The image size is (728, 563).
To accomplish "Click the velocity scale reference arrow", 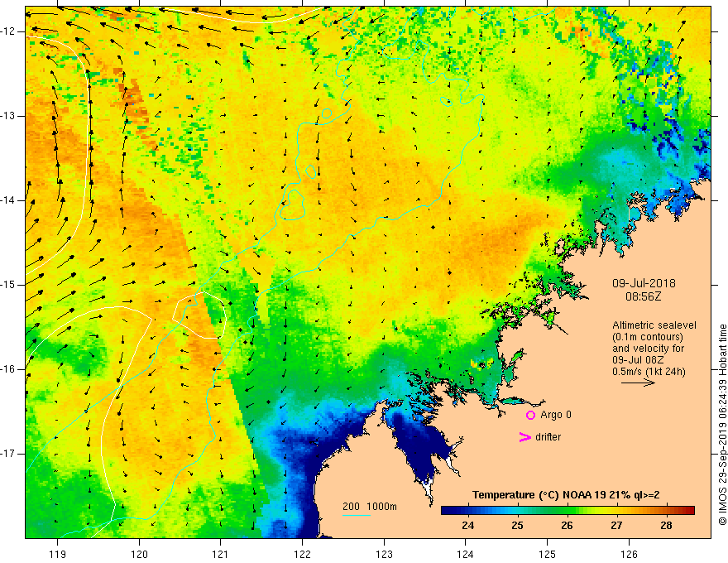I will [638, 383].
